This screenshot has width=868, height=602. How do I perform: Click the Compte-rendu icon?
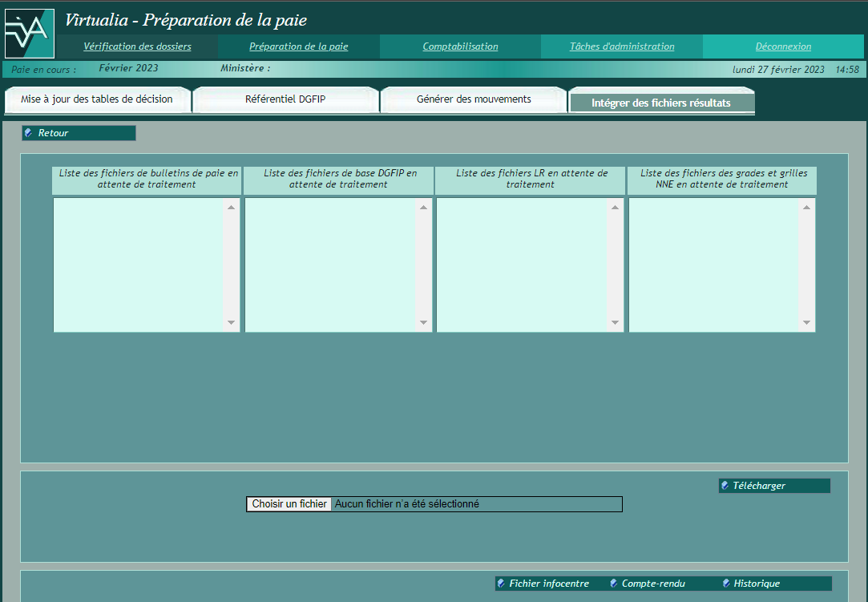tap(614, 584)
